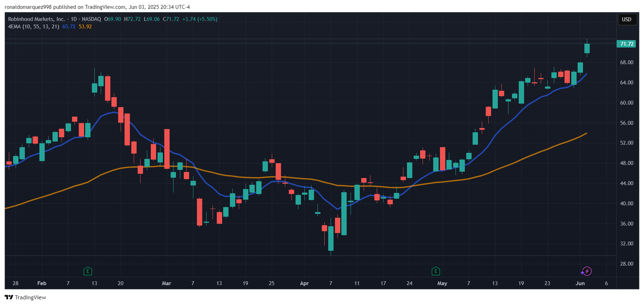
Task: Click the high price H72.72 value
Action: coord(132,19)
